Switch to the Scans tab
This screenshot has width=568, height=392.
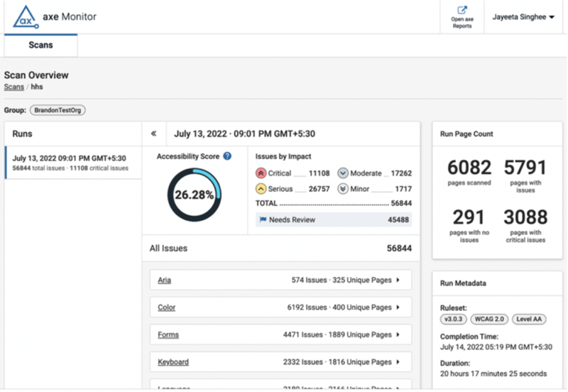tap(40, 45)
